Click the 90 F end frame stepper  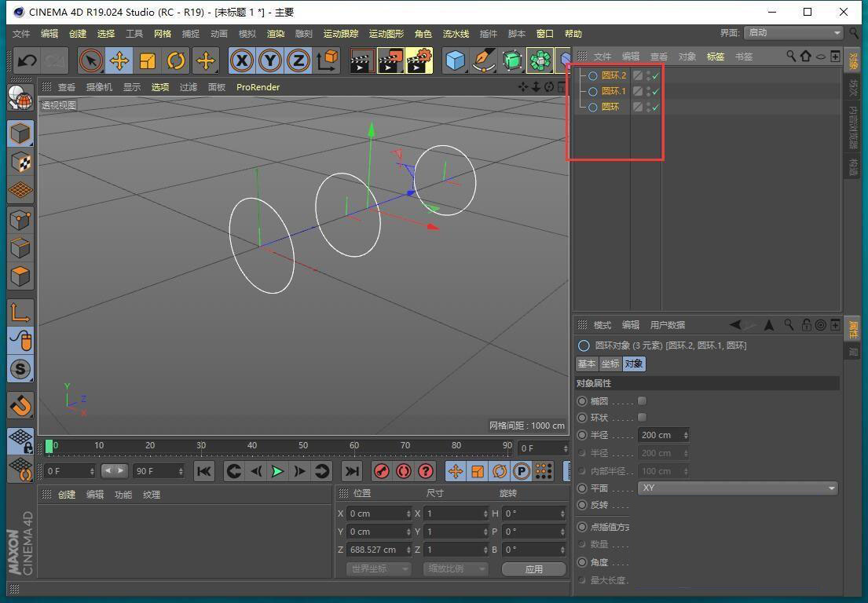181,471
